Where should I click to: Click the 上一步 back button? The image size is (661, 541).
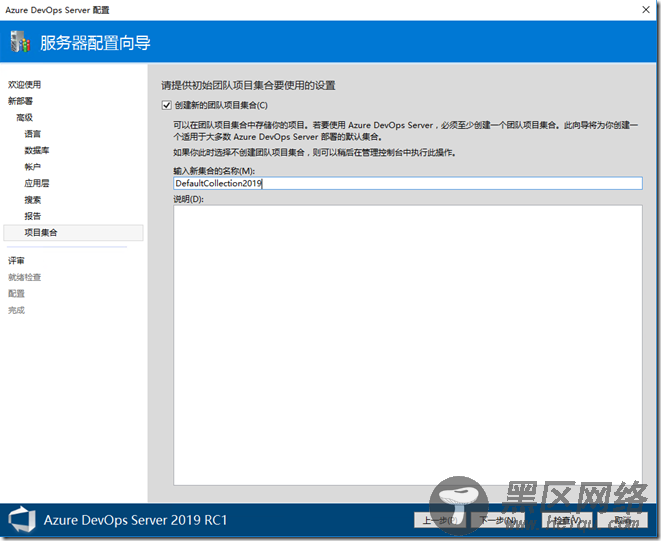tap(440, 520)
